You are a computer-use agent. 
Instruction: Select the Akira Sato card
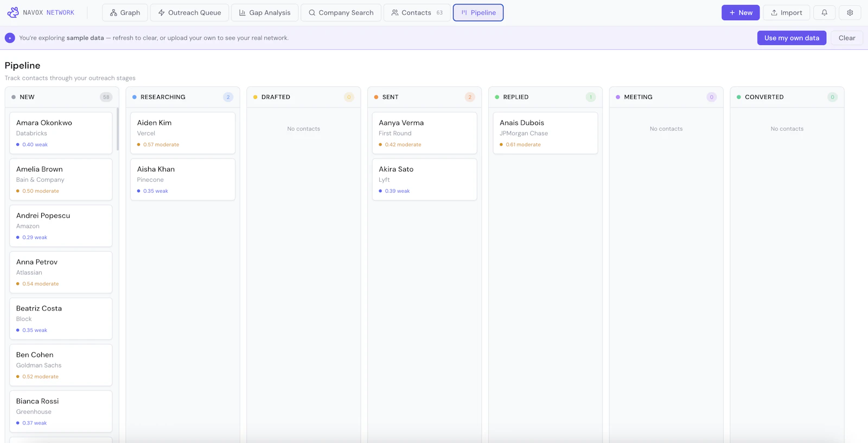coord(424,180)
